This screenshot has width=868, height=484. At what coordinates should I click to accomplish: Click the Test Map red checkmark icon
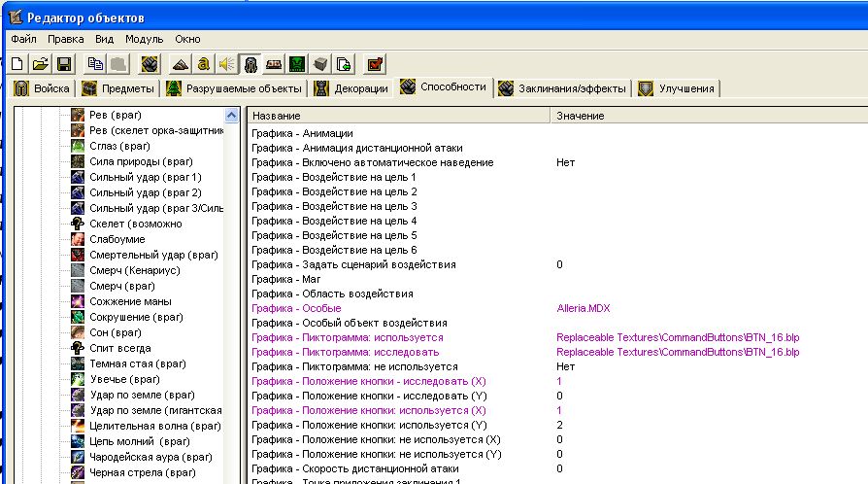[x=375, y=64]
